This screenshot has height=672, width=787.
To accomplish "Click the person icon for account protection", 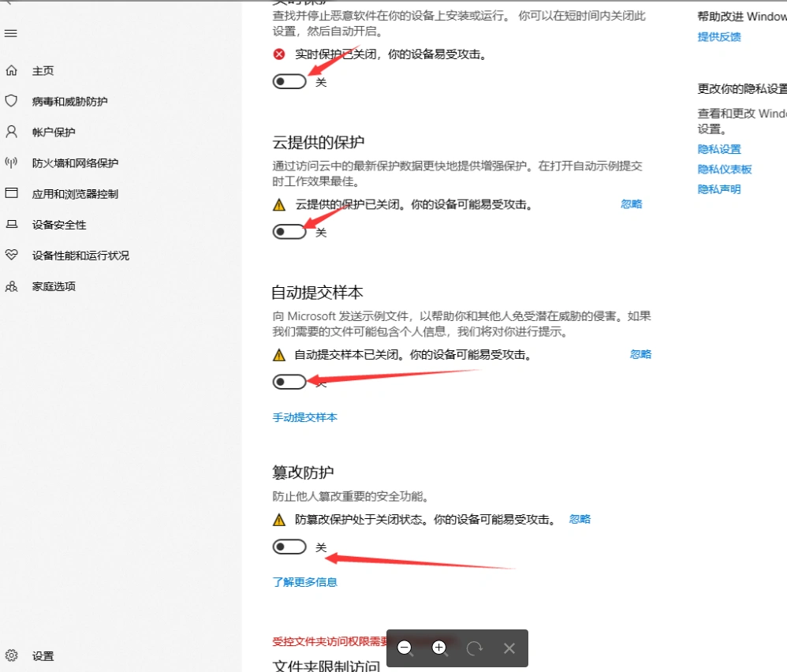I will click(x=11, y=132).
